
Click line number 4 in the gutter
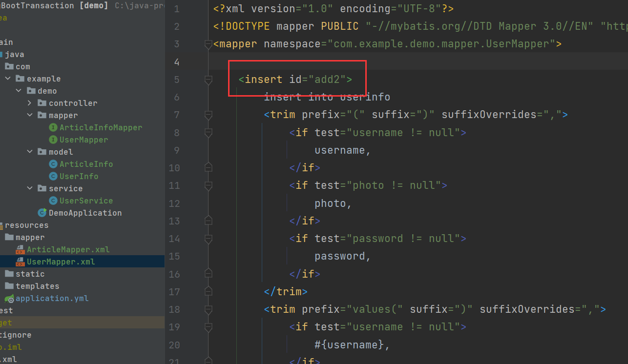177,62
